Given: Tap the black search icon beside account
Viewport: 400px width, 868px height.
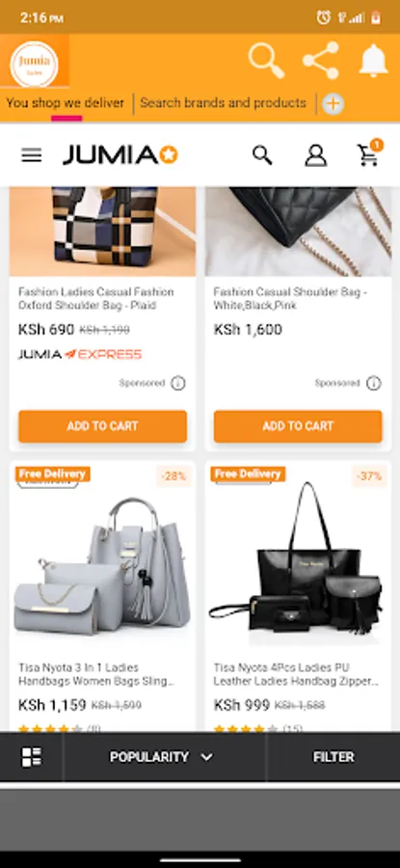Looking at the screenshot, I should [x=262, y=155].
